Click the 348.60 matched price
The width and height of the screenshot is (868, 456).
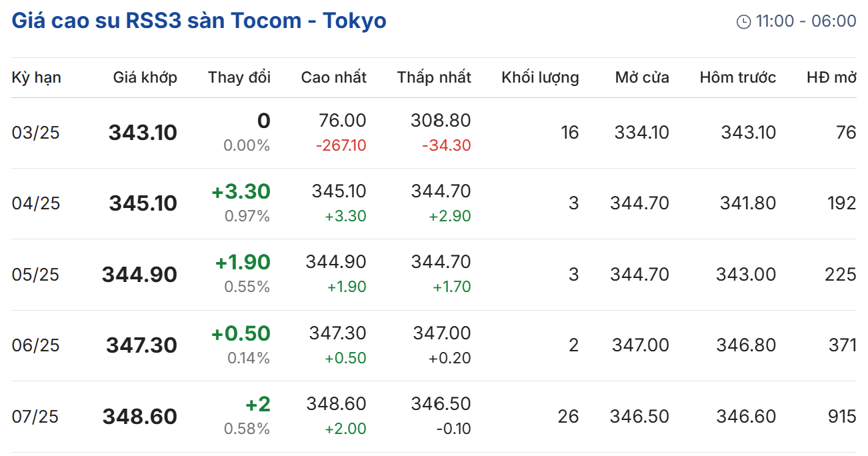pyautogui.click(x=139, y=417)
